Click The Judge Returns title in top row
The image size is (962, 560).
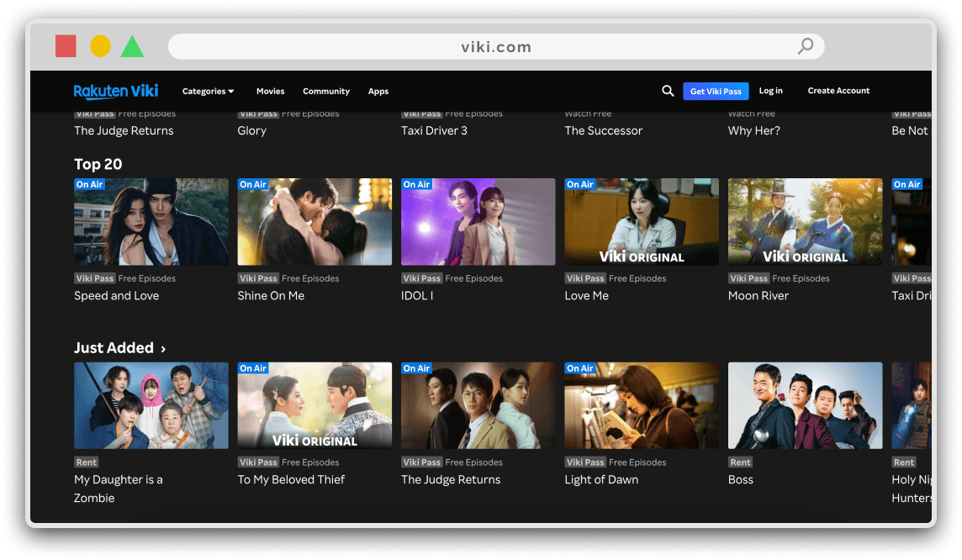click(x=124, y=130)
